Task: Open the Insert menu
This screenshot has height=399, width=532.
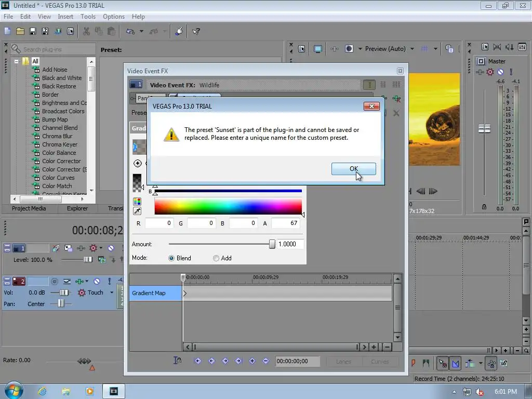Action: tap(65, 16)
